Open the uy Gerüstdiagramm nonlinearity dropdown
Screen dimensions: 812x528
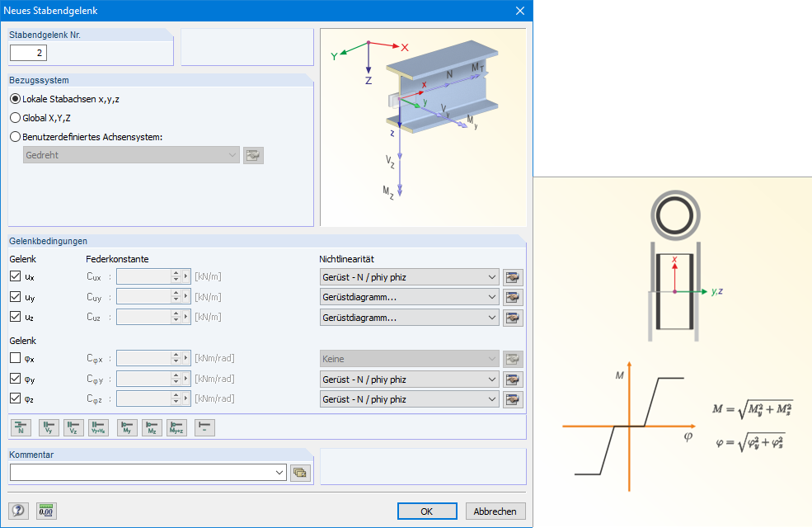point(409,298)
